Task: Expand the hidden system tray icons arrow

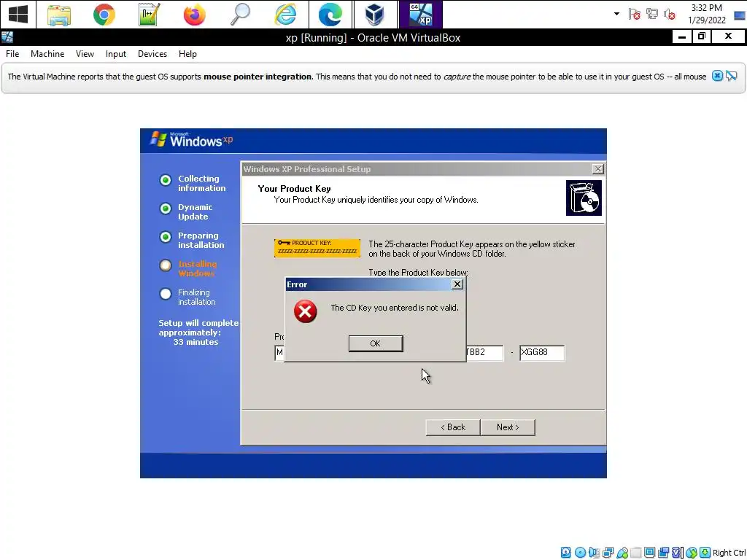Action: click(616, 14)
